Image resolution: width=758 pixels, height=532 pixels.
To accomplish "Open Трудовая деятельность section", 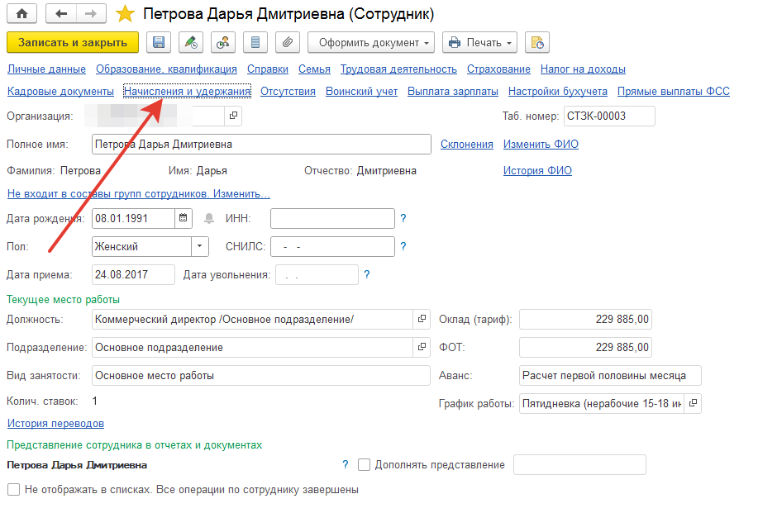I will (398, 69).
